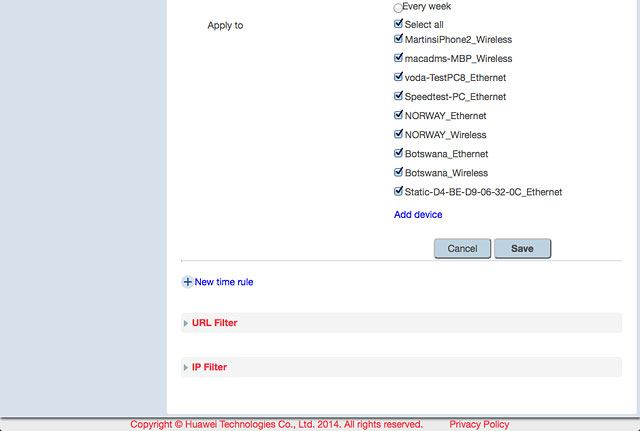Open the URL Filter section heading
This screenshot has height=431, width=640.
(214, 323)
